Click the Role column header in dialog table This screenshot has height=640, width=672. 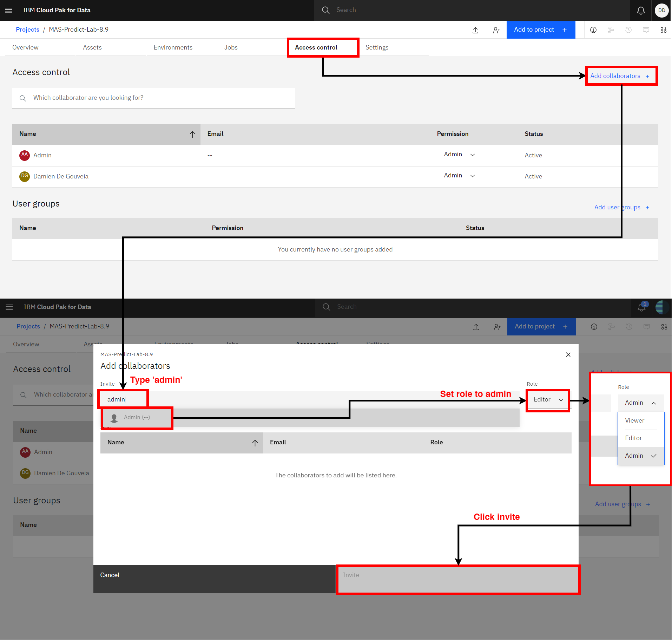[x=436, y=442]
